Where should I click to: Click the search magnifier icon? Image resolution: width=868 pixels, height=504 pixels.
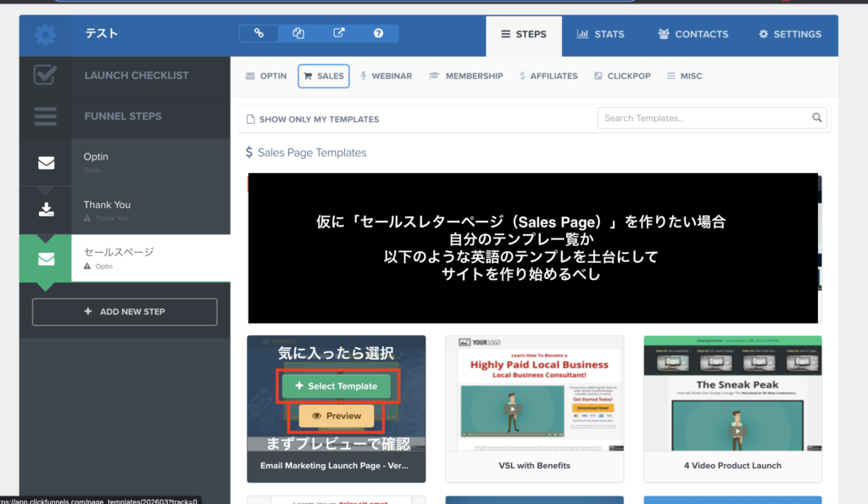click(816, 117)
